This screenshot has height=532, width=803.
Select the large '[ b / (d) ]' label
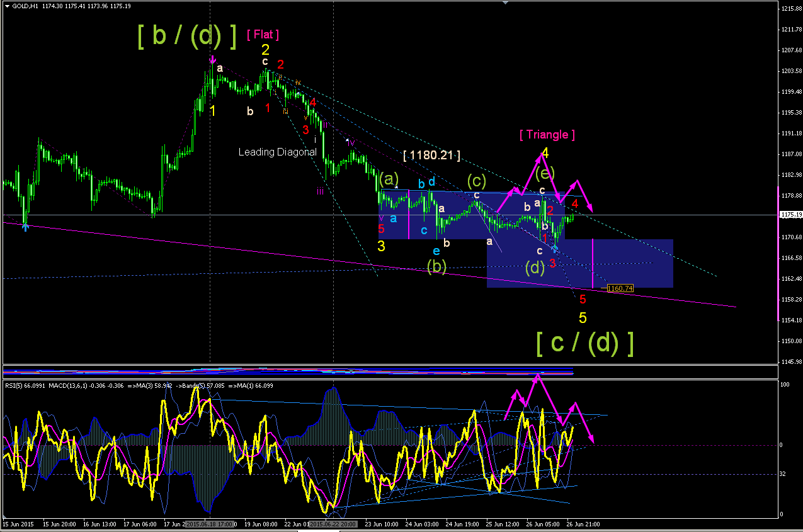187,37
